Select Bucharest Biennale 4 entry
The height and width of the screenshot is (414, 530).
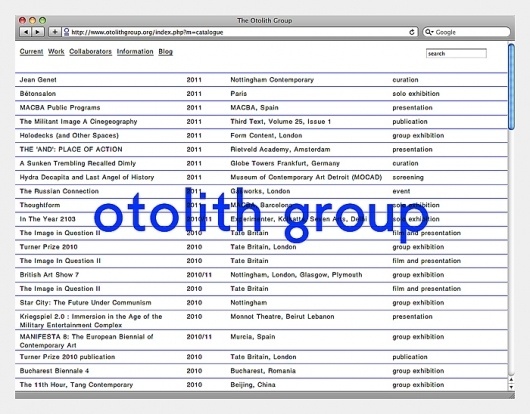coord(54,371)
